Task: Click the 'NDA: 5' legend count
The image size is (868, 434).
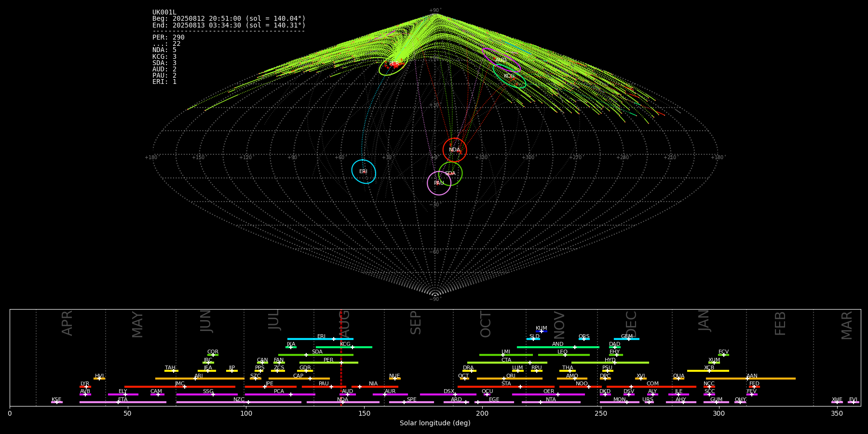Action: [x=164, y=50]
